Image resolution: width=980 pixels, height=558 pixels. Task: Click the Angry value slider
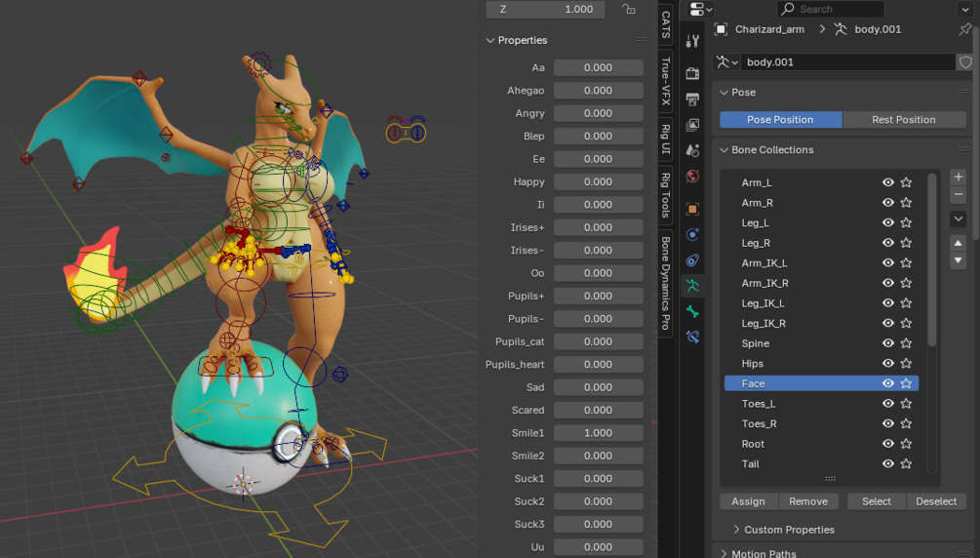tap(598, 113)
